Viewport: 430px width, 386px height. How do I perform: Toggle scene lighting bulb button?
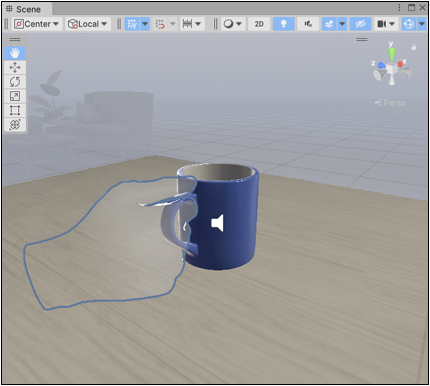click(x=284, y=24)
